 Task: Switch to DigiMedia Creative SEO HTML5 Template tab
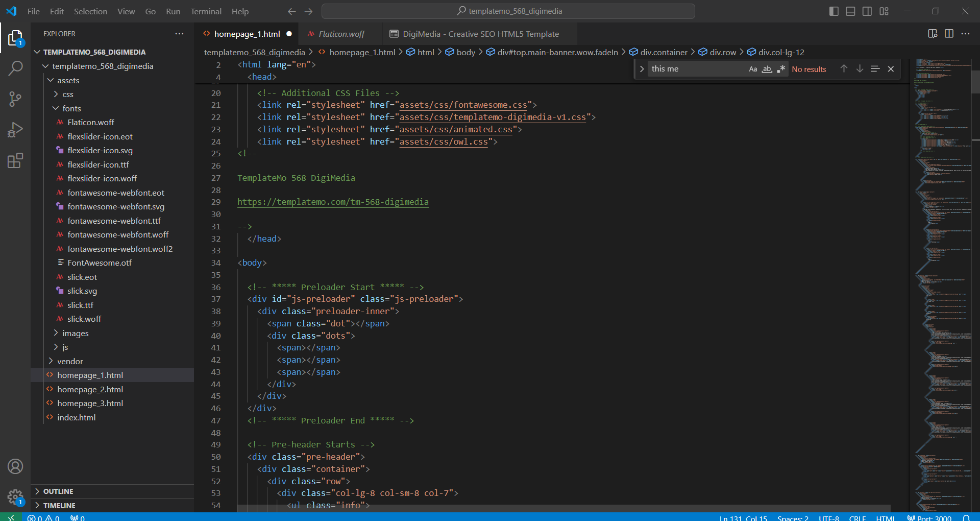(480, 34)
